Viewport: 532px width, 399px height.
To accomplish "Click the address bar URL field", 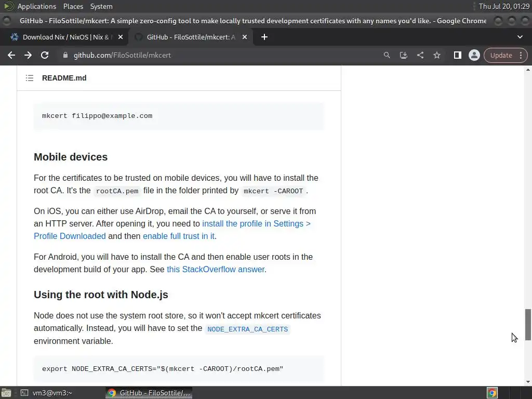I will [x=217, y=55].
